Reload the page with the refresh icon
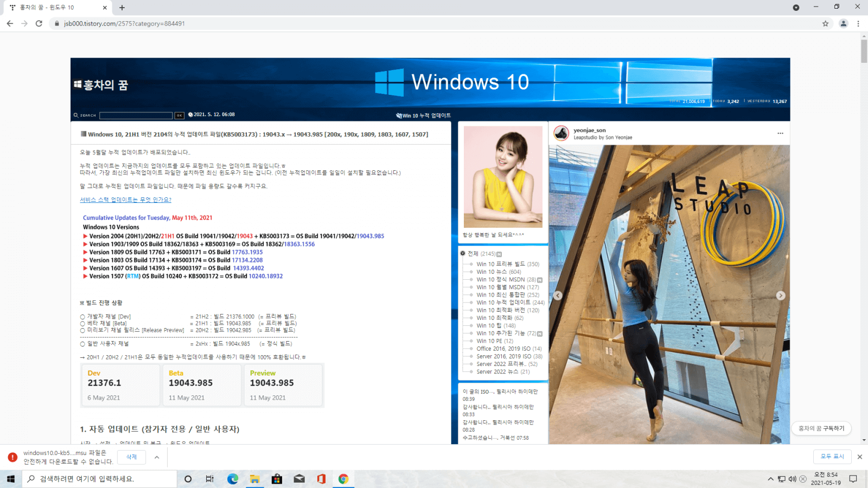868x488 pixels. [39, 23]
